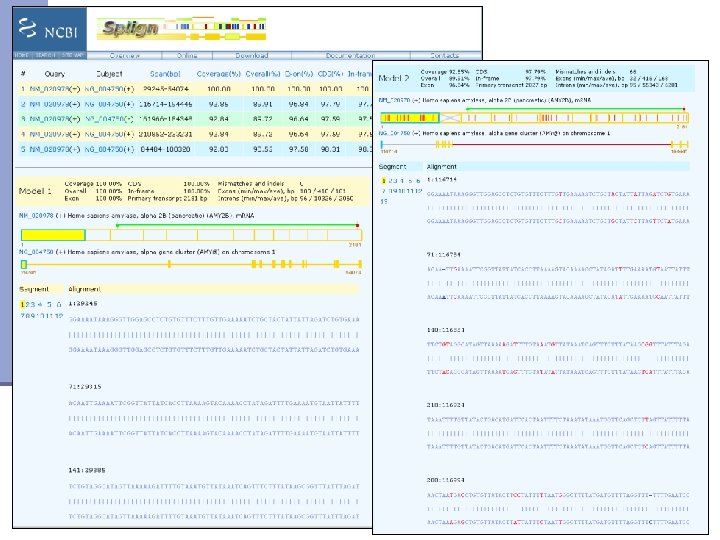The height and width of the screenshot is (540, 720).
Task: Open the subject link in row 3
Action: point(109,119)
